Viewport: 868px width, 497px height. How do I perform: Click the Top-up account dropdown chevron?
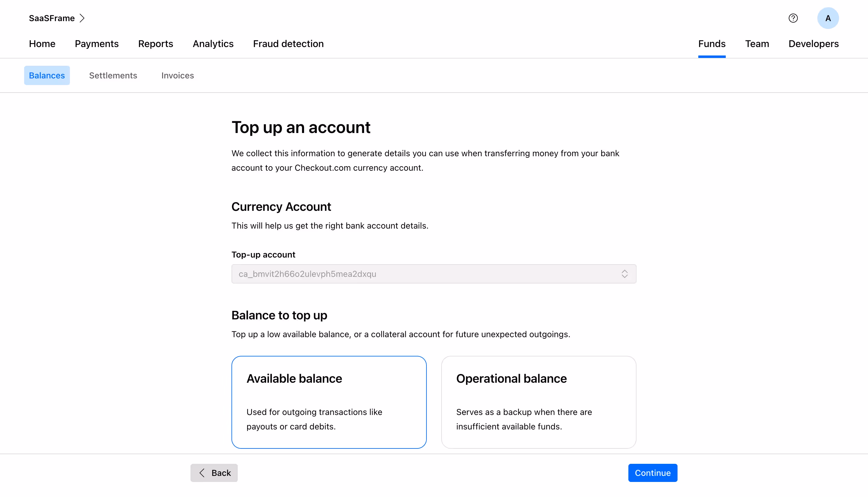625,274
